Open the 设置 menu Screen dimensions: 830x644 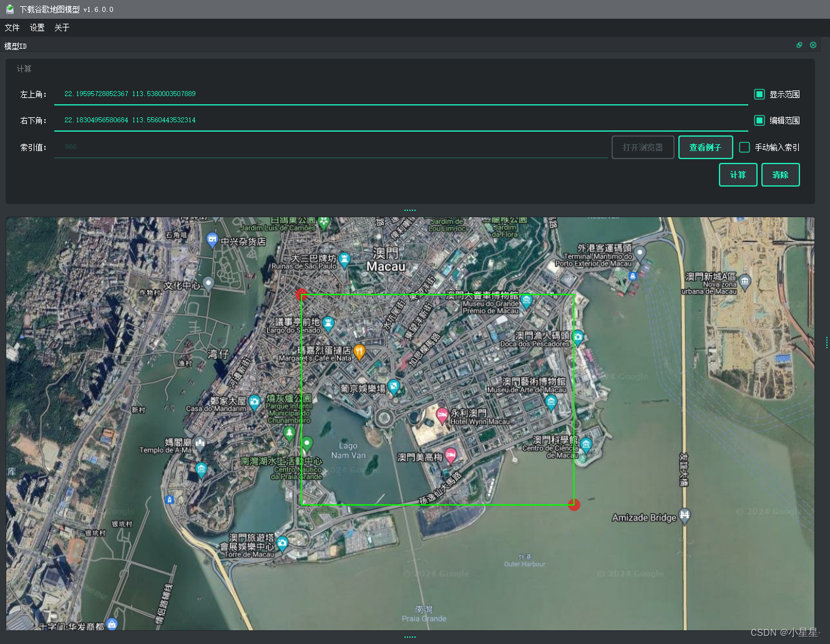[37, 27]
